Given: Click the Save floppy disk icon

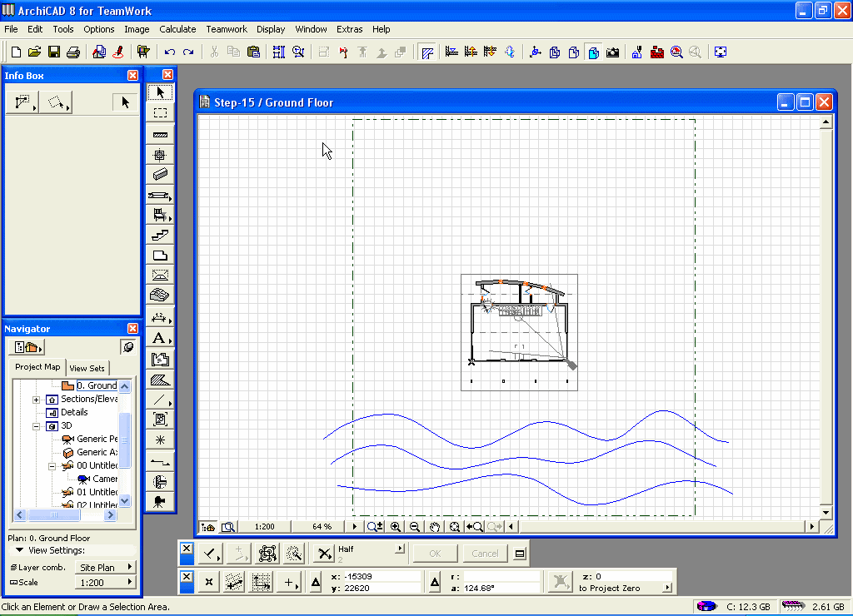Looking at the screenshot, I should (x=53, y=52).
